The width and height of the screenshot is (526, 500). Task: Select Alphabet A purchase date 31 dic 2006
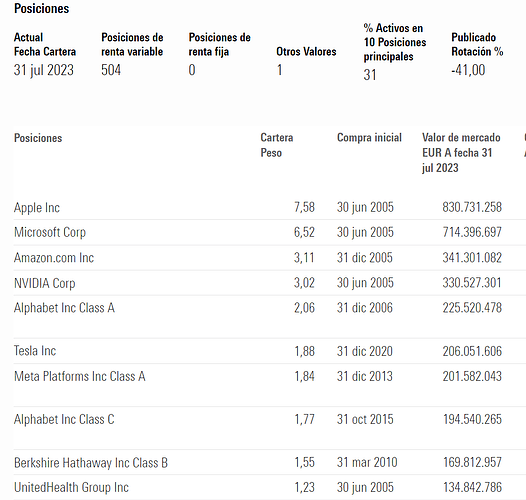(365, 308)
